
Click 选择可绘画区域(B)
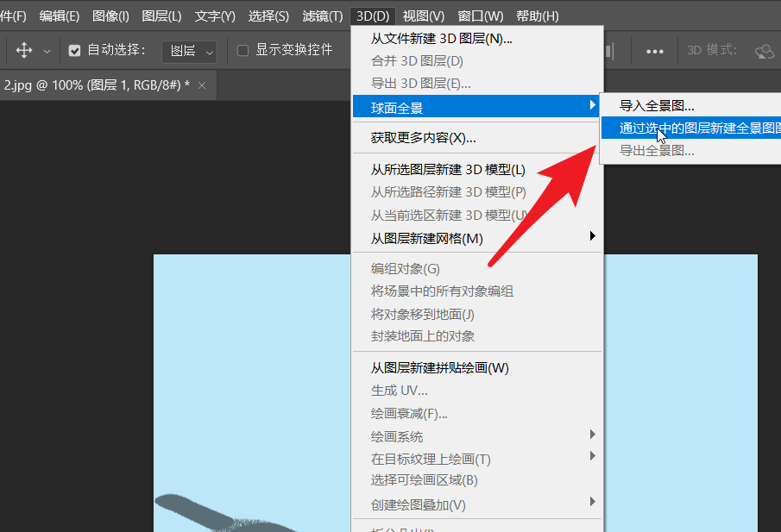(x=478, y=480)
